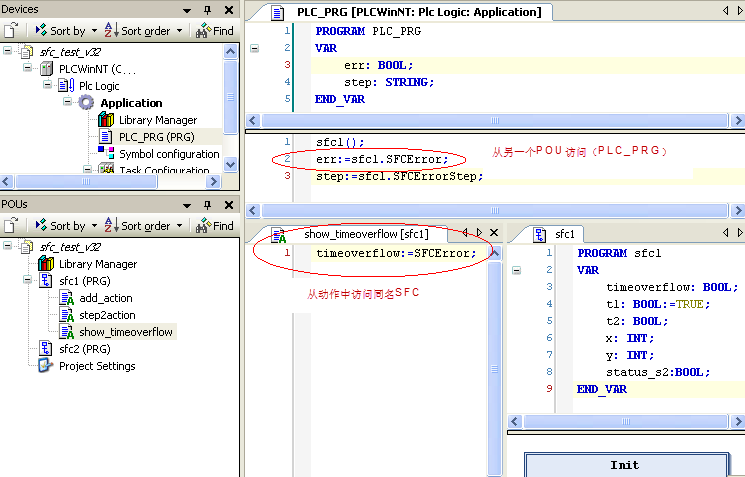Click declaration line status_s2:BOOL;
The width and height of the screenshot is (745, 477).
point(658,372)
